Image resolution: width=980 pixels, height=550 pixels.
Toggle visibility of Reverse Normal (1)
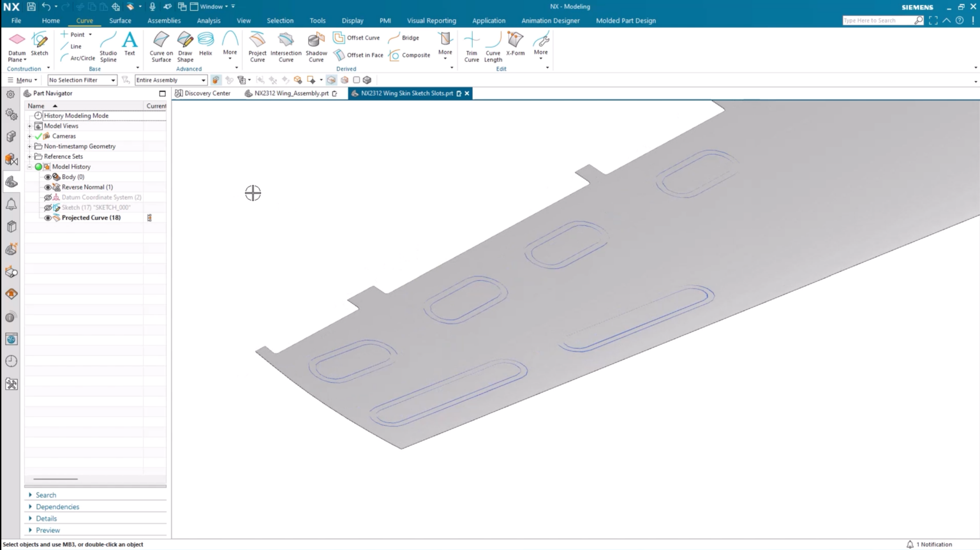pos(48,187)
